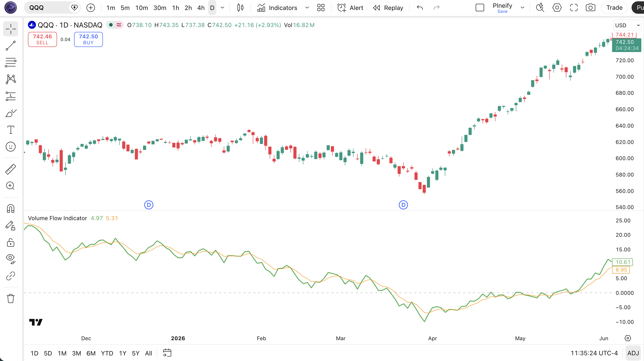Select the trend line drawing tool
This screenshot has width=644, height=361.
10,46
